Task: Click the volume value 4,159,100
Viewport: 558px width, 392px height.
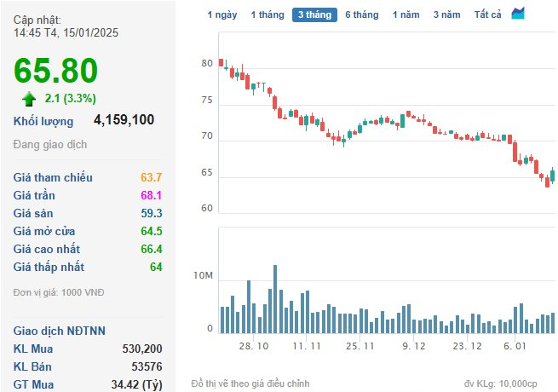Action: tap(124, 120)
